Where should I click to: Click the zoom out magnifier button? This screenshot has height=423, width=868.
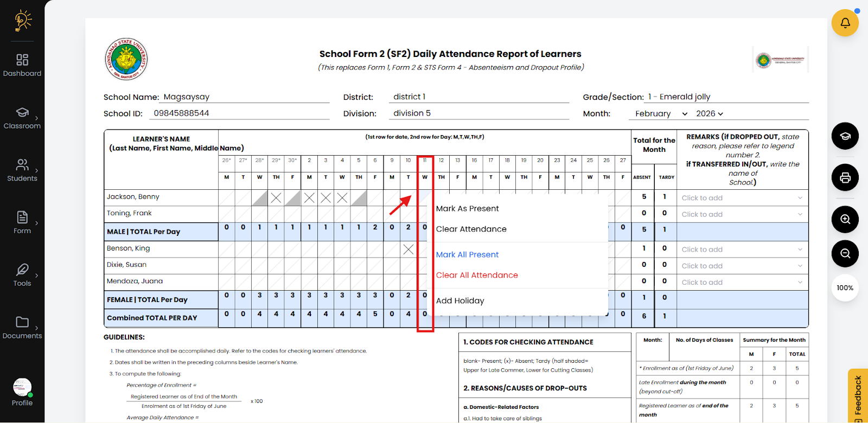click(x=845, y=253)
